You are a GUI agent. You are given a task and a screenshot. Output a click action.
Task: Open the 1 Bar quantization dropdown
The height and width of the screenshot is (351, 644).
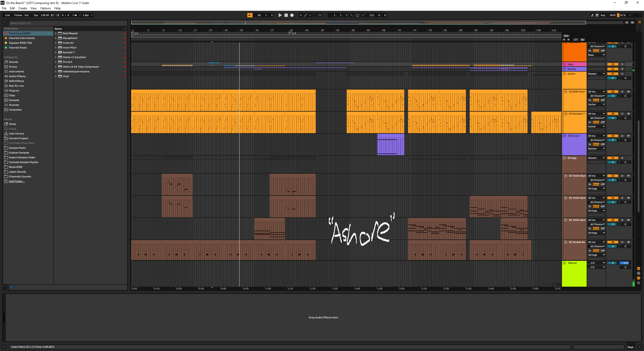point(88,15)
